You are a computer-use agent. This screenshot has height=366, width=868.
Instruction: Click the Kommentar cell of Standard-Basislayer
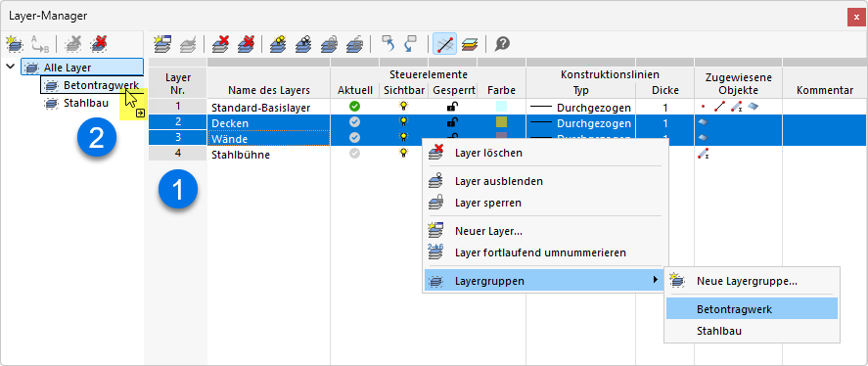pos(825,107)
